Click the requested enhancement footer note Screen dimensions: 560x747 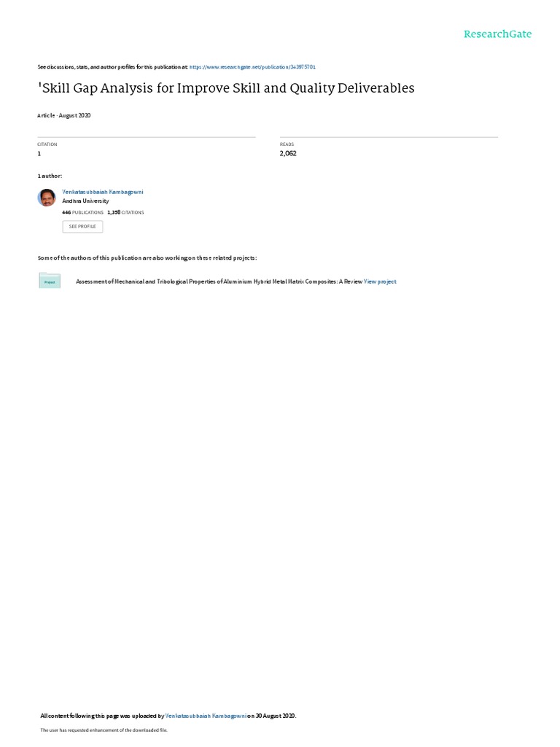click(x=104, y=729)
